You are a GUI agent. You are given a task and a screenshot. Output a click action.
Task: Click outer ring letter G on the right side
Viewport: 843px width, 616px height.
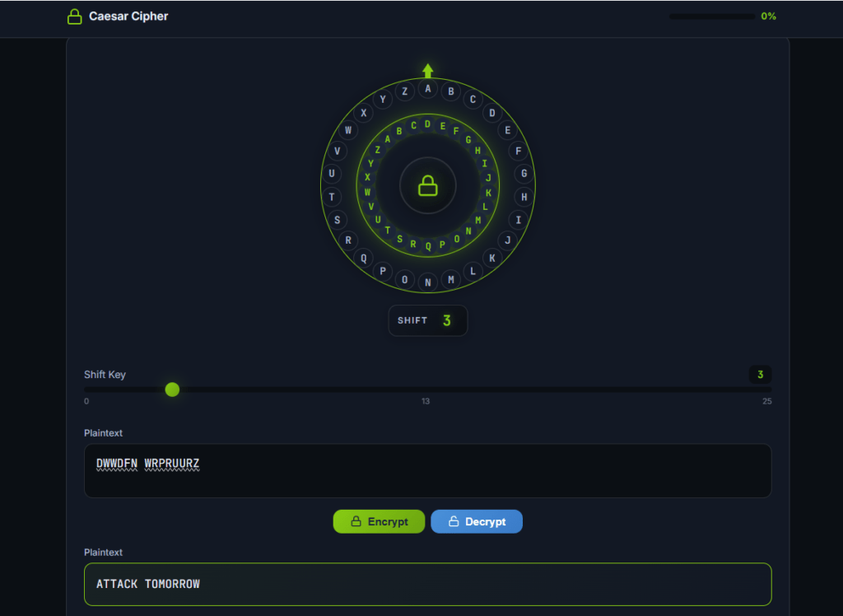tap(524, 174)
